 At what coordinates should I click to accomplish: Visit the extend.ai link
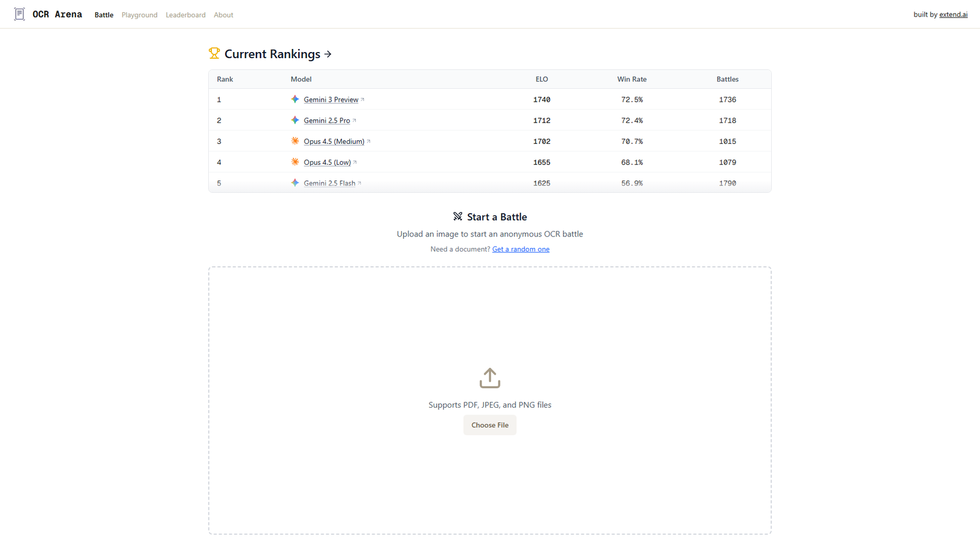coord(953,15)
